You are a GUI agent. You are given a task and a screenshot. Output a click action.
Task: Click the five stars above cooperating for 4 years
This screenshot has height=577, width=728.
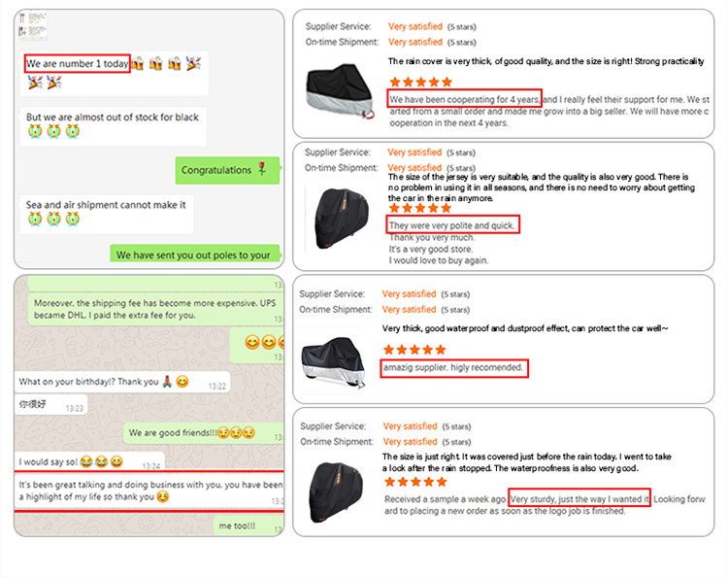420,83
